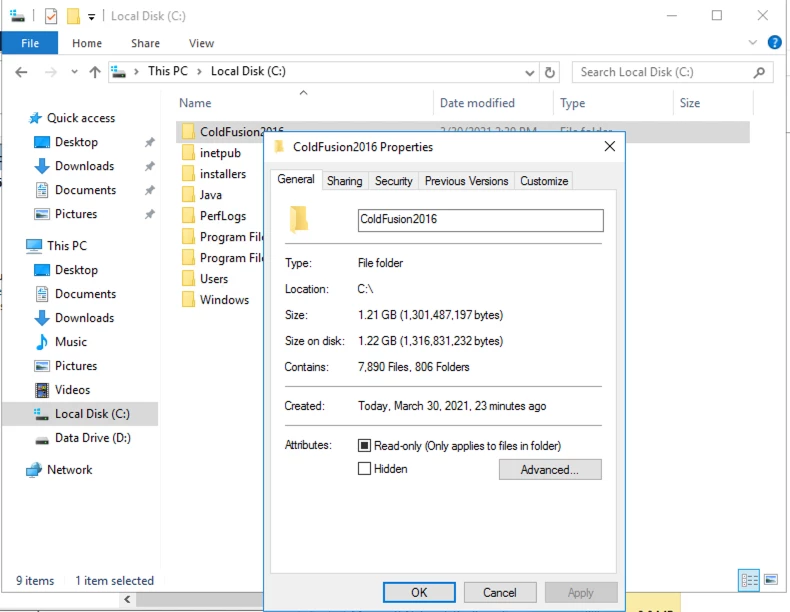Toggle the Hidden attribute checkbox
790x612 pixels.
364,469
